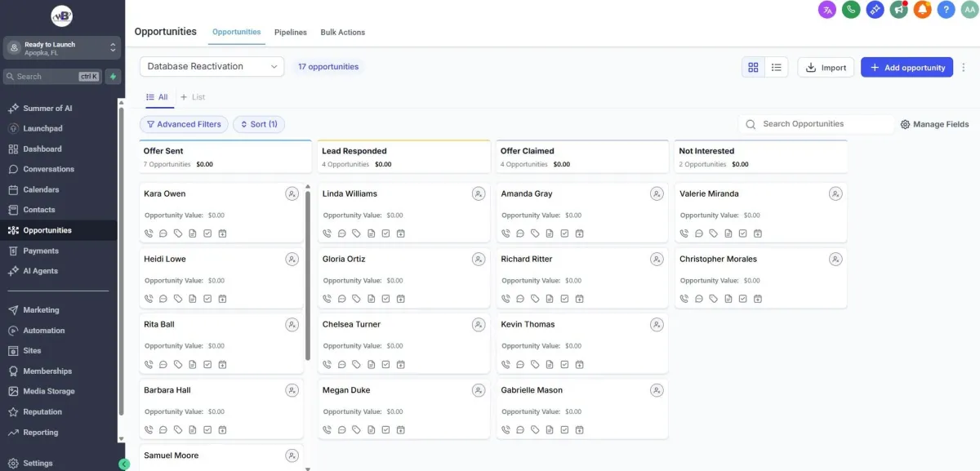Viewport: 980px width, 471px height.
Task: Switch to board grid view
Action: coord(753,68)
